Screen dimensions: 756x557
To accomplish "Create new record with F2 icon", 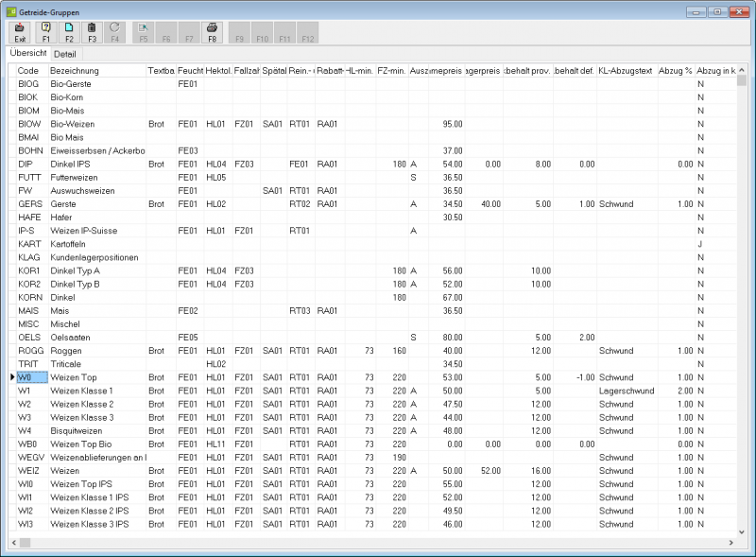I will (69, 33).
